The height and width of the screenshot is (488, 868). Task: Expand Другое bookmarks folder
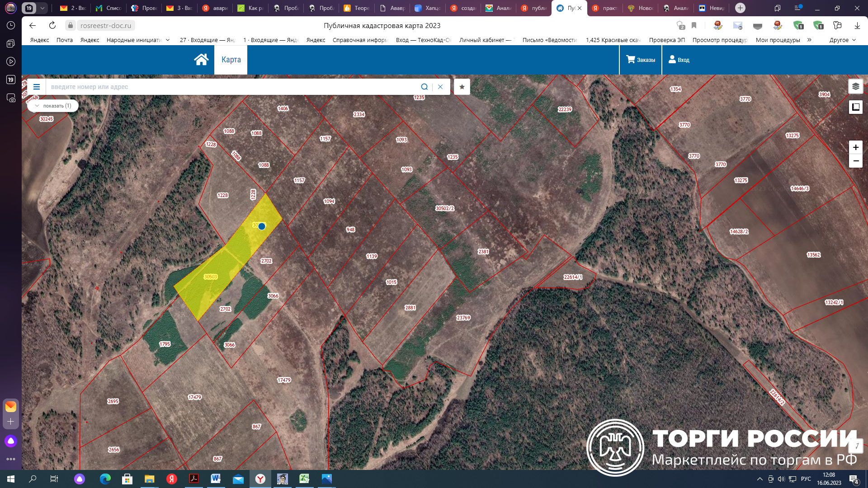[x=843, y=40]
